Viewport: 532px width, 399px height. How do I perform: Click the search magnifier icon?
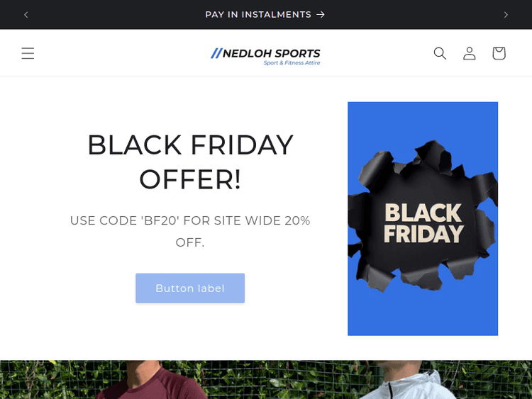(x=440, y=53)
